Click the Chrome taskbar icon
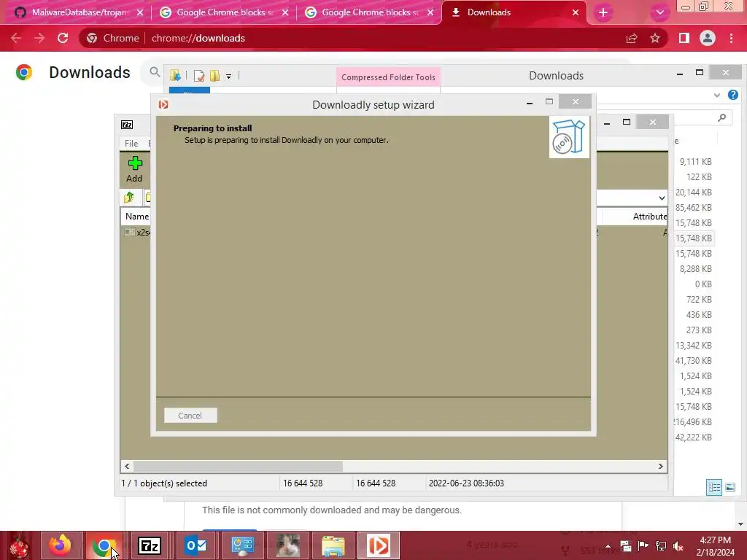The width and height of the screenshot is (747, 560). [104, 545]
